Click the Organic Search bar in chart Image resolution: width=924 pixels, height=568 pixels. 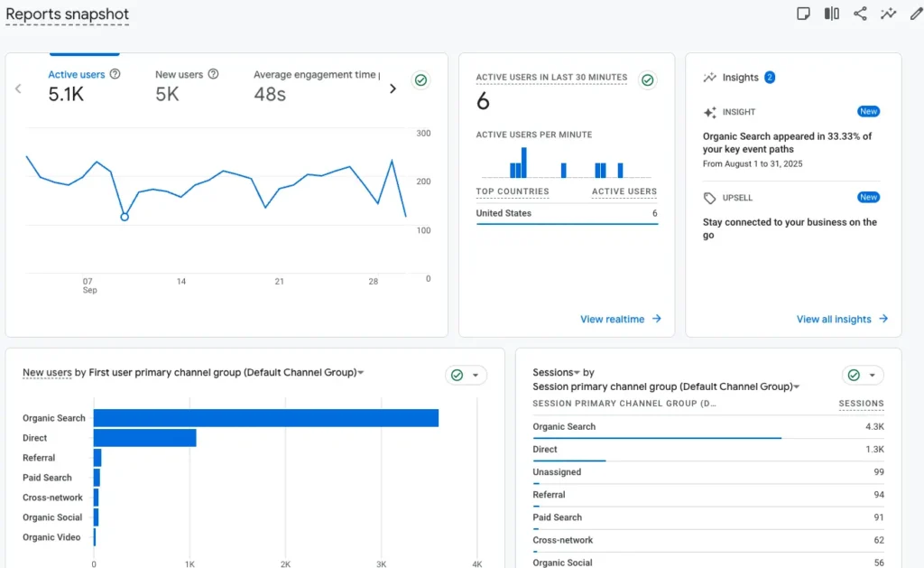(x=265, y=418)
